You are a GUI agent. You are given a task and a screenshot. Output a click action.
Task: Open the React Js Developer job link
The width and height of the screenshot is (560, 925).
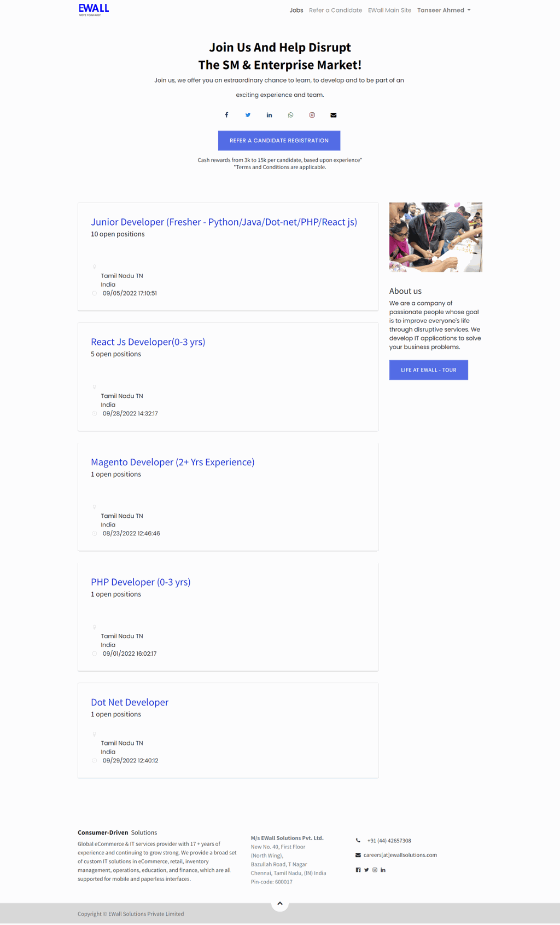point(148,342)
